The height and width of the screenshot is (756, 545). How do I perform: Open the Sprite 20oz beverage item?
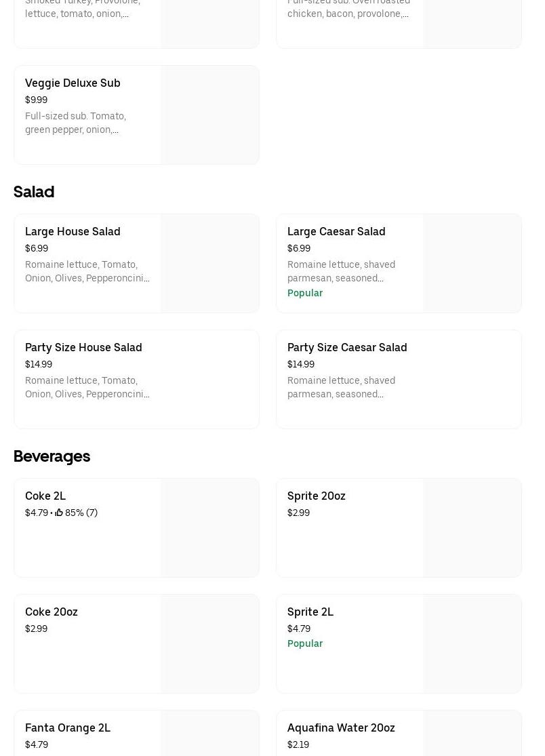317,496
